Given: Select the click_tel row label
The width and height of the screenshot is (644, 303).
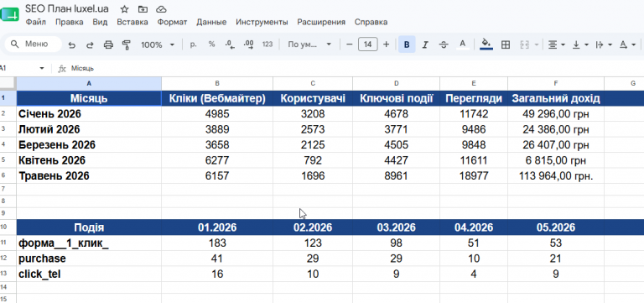Looking at the screenshot, I should (89, 274).
